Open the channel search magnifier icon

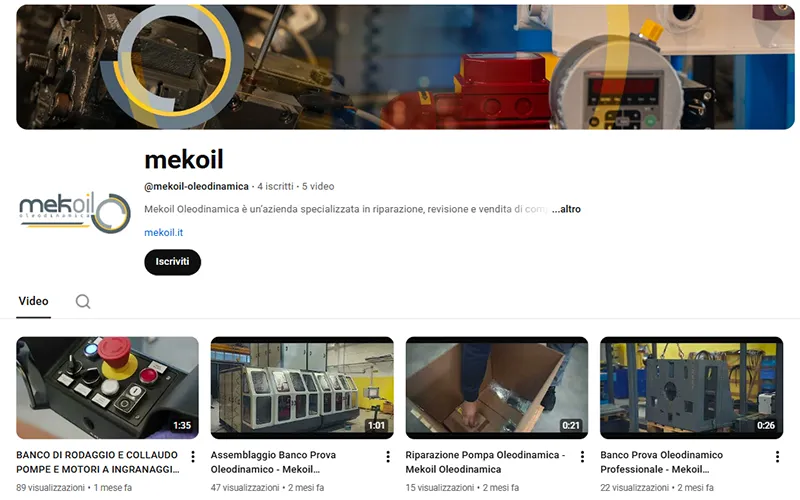83,302
